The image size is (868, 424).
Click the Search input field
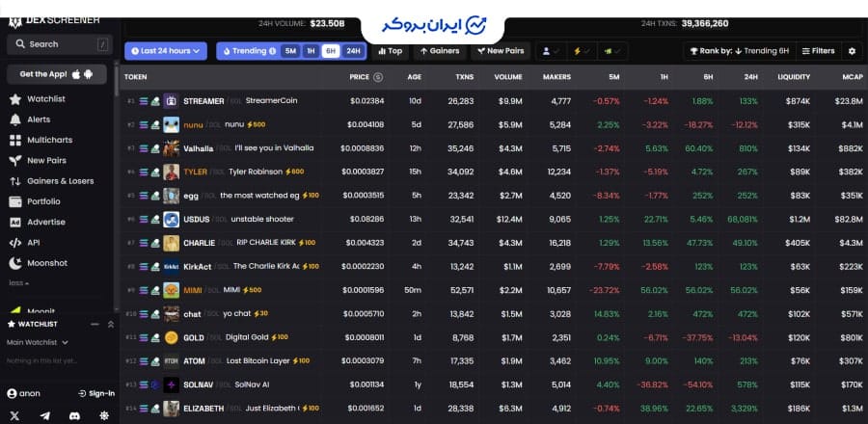(x=58, y=44)
